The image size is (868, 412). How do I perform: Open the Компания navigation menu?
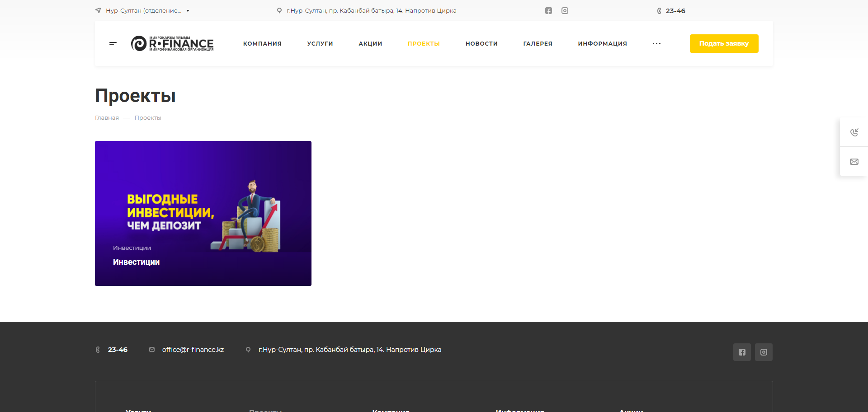(x=262, y=44)
